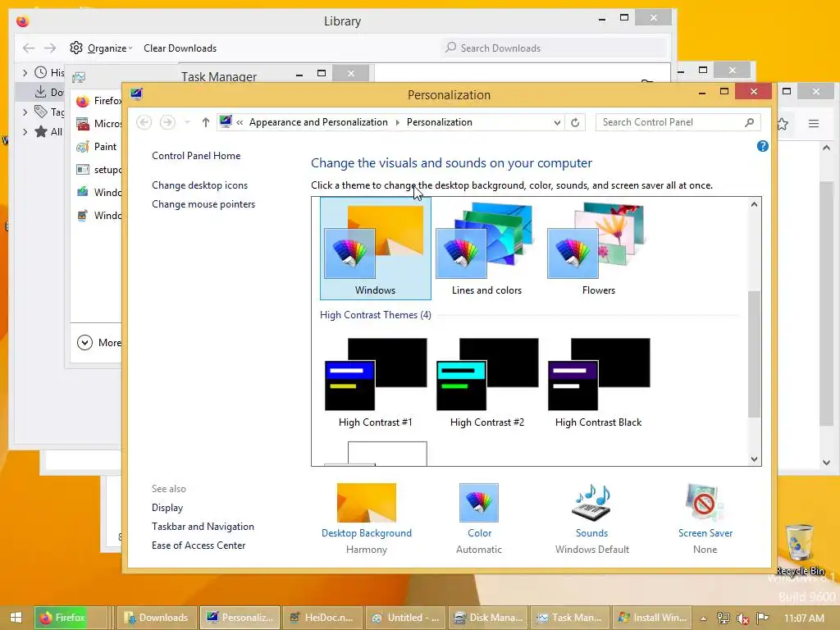Open Taskbar and Navigation link

click(x=203, y=527)
